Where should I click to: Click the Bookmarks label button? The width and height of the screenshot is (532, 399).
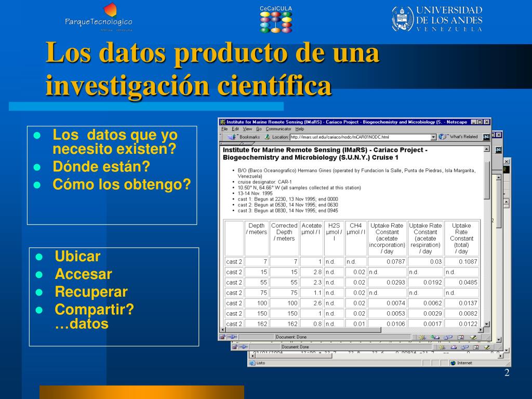tap(250, 137)
